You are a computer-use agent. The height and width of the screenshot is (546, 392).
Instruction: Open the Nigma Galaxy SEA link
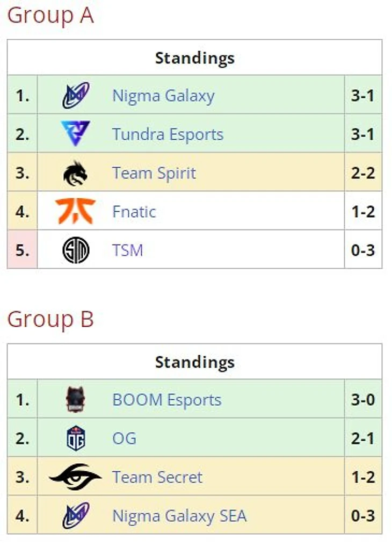[179, 516]
